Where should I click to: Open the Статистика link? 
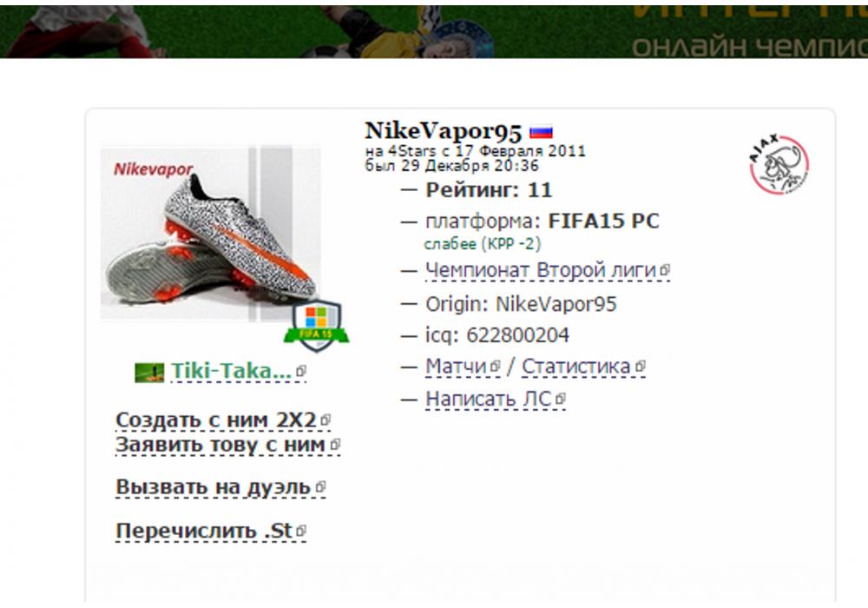(x=576, y=367)
